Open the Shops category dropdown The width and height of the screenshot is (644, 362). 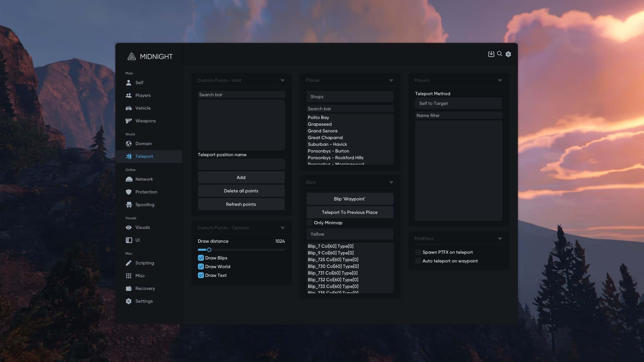point(350,97)
